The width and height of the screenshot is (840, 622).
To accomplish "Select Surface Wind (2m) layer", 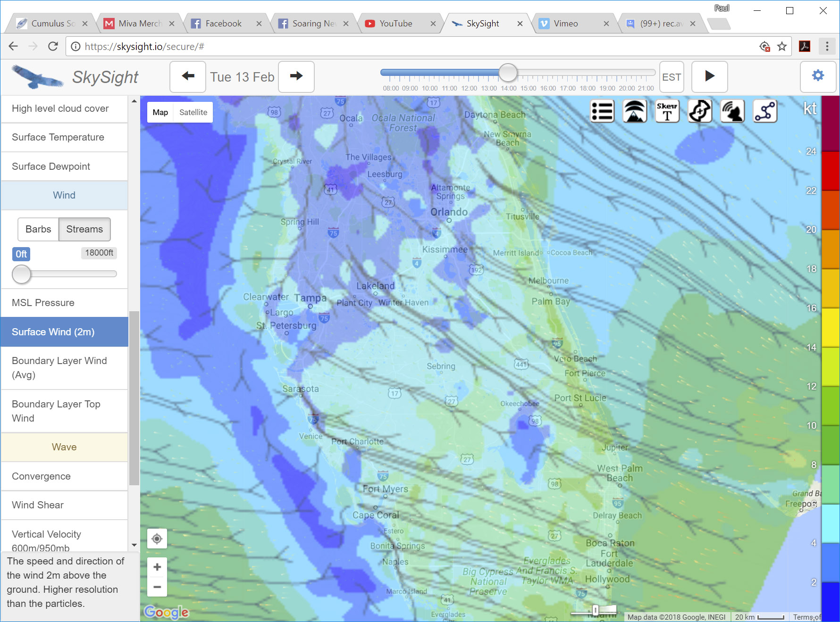I will click(x=64, y=332).
